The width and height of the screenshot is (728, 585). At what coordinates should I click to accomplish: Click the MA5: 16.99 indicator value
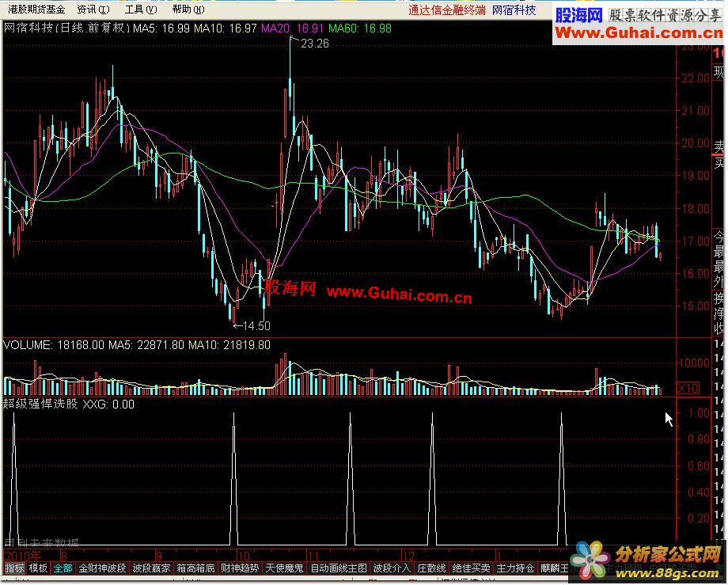[161, 28]
